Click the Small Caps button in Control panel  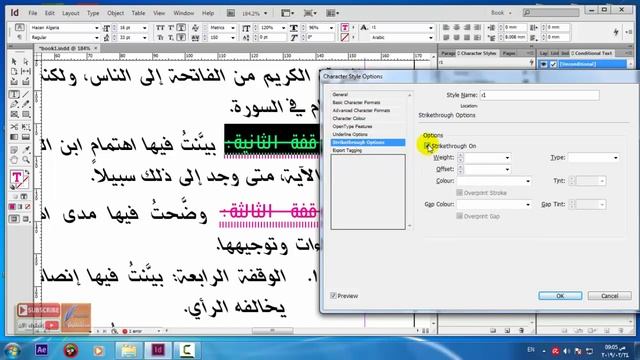(x=160, y=38)
